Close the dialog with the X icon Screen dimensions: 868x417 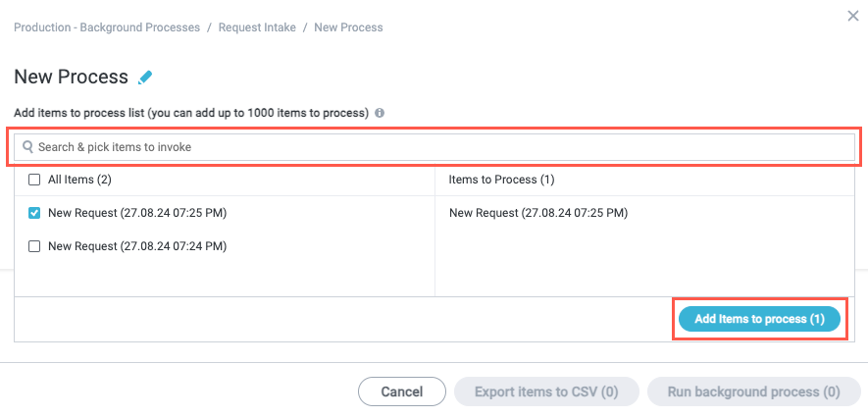[x=852, y=16]
